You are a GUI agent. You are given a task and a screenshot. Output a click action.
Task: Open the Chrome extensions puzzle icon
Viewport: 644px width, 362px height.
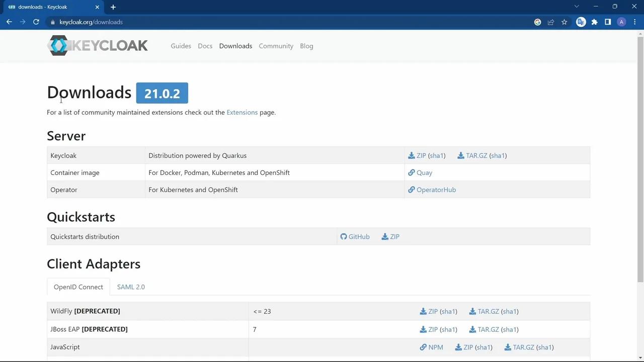(594, 22)
